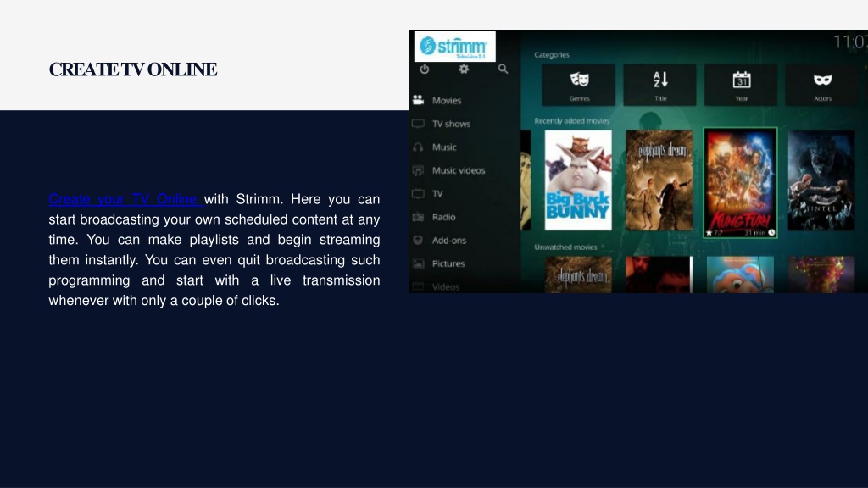The image size is (868, 488).
Task: Select Radio in the sidebar menu
Action: click(x=444, y=217)
